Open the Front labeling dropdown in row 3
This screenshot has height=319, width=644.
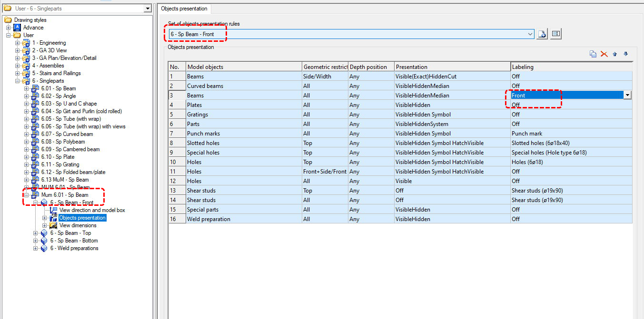(x=627, y=95)
